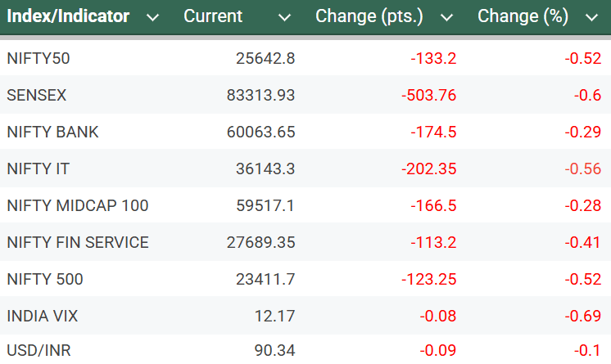Viewport: 611px width, 364px height.
Task: Click the Change (pts.) header label
Action: [369, 16]
